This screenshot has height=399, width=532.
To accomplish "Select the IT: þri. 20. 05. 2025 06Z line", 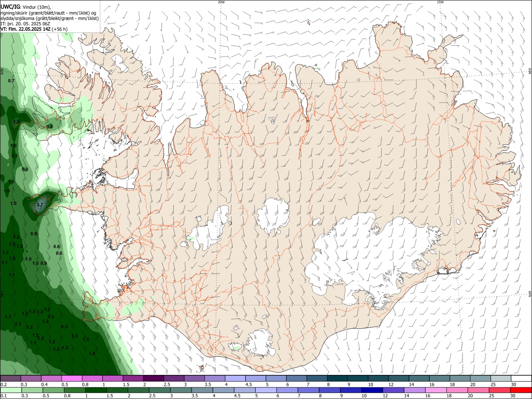I will point(25,24).
